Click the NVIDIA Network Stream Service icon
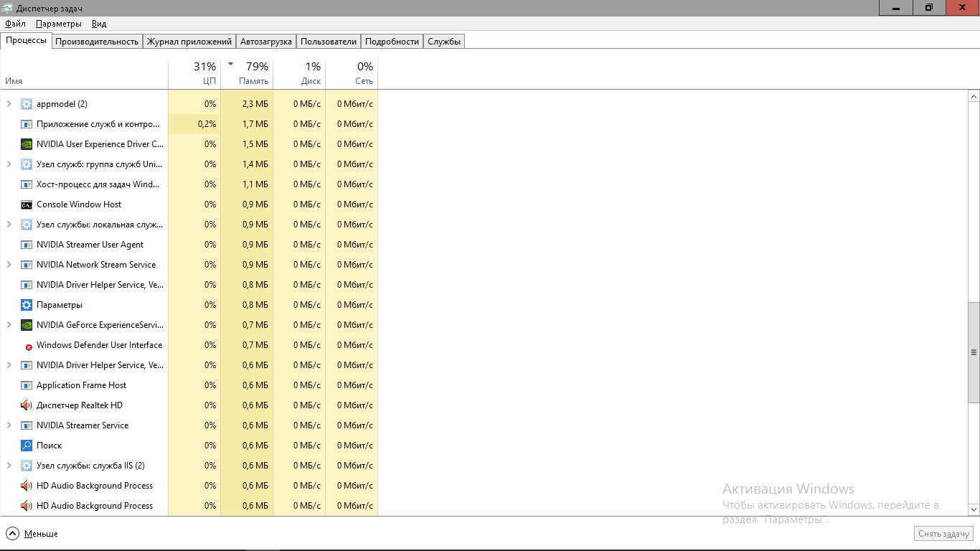 click(x=27, y=265)
